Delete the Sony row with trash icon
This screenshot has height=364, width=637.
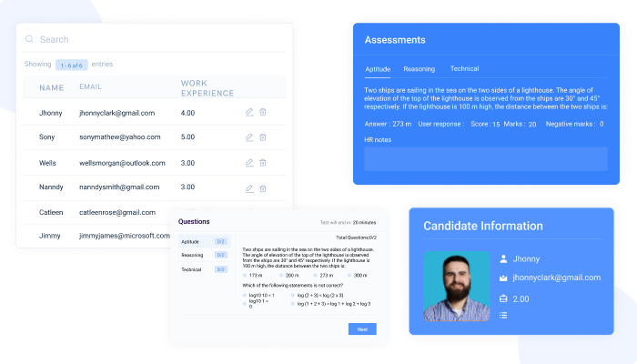pyautogui.click(x=263, y=137)
